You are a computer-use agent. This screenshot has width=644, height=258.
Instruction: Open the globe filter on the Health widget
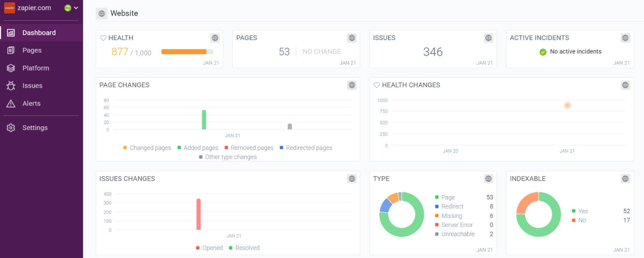pyautogui.click(x=215, y=38)
